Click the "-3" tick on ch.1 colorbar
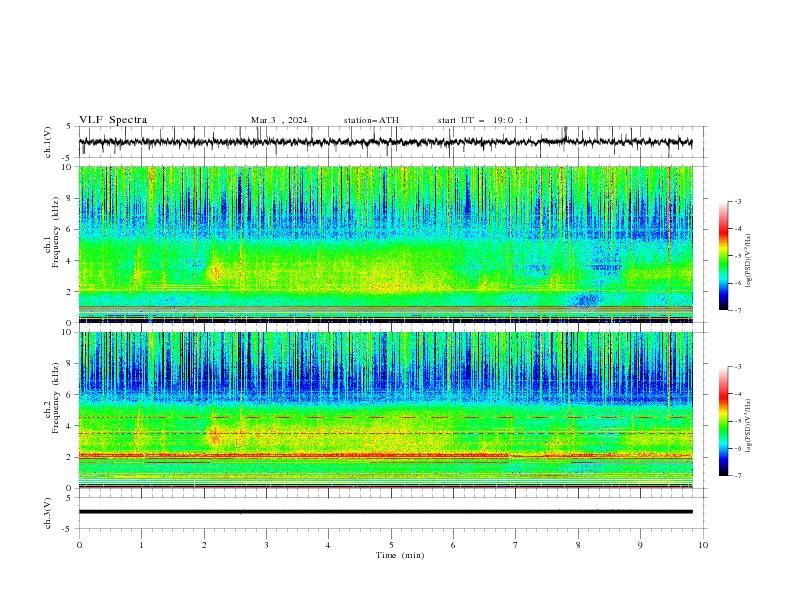This screenshot has height=612, width=792. [x=737, y=201]
